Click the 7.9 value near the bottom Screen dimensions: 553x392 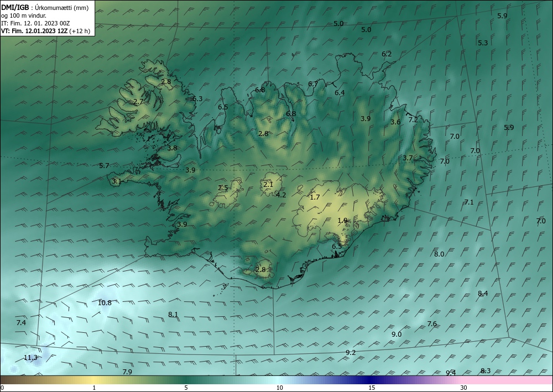[127, 372]
